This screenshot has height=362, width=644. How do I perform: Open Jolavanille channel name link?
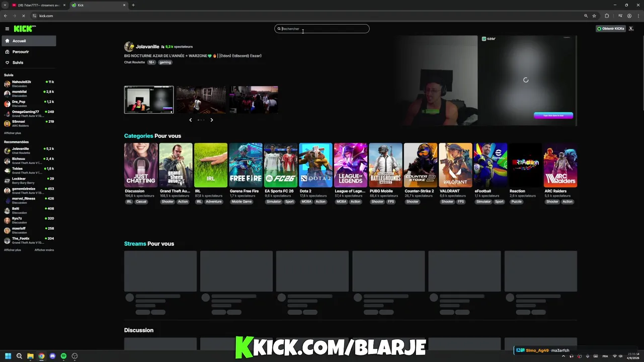[147, 47]
